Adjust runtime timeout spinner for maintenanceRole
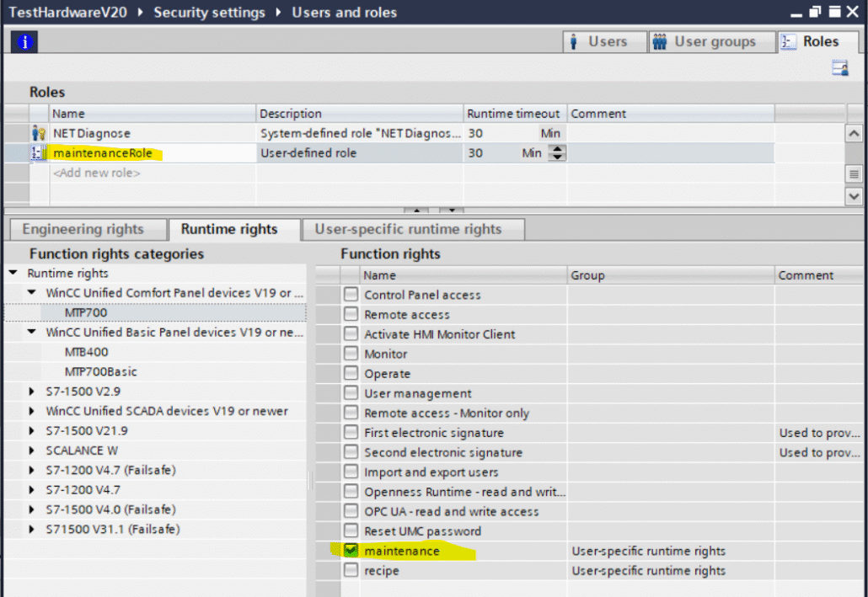The width and height of the screenshot is (868, 597). tap(557, 153)
